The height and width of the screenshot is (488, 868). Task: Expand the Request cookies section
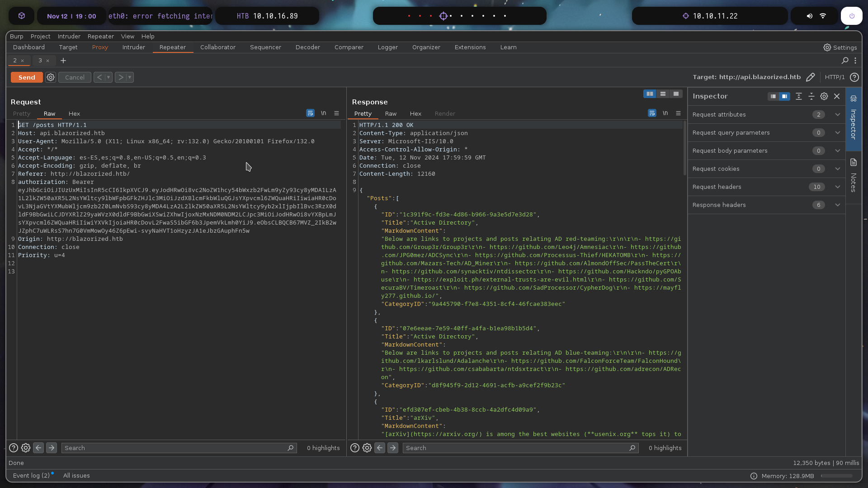(x=767, y=169)
